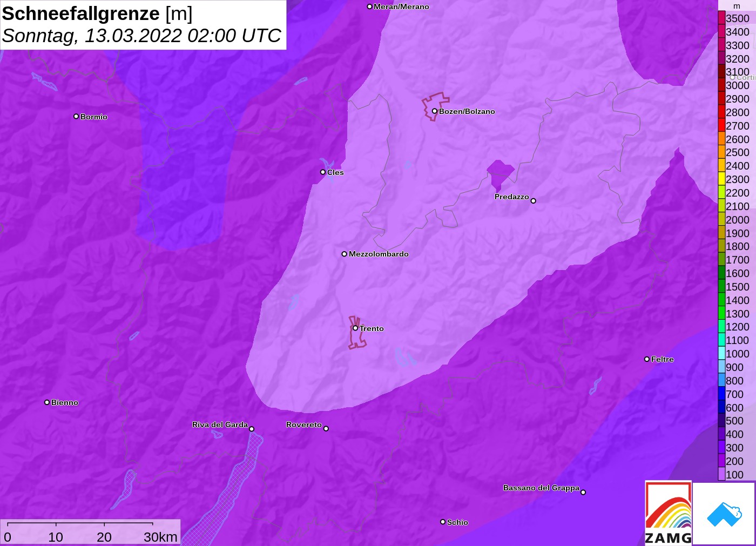
Task: Select the Bormio city marker dot
Action: (x=76, y=116)
